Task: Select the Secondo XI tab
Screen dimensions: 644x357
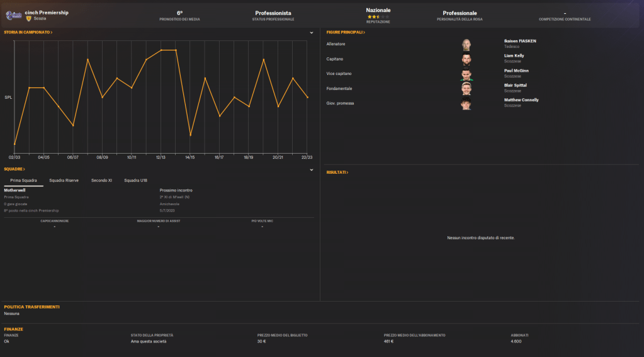Action: 101,181
